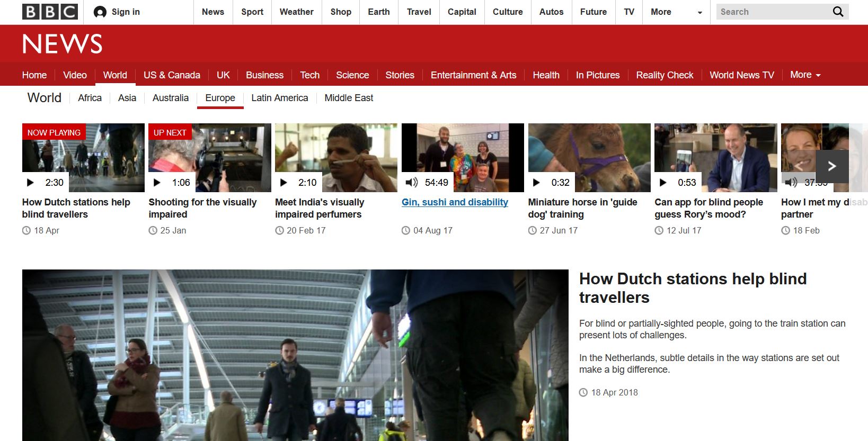Select the Tech news section
Screen dimensions: 868x441
[309, 75]
